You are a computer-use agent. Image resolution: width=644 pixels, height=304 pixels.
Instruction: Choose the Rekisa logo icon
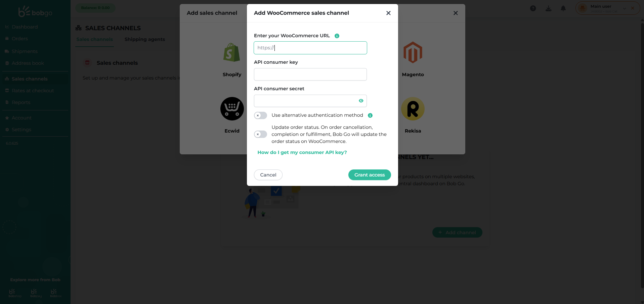coord(413,109)
